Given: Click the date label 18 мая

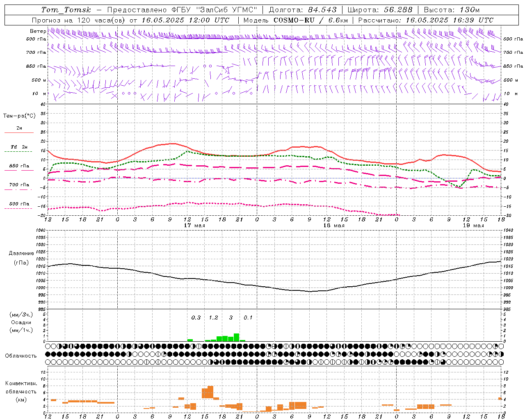Looking at the screenshot, I should pyautogui.click(x=334, y=226).
